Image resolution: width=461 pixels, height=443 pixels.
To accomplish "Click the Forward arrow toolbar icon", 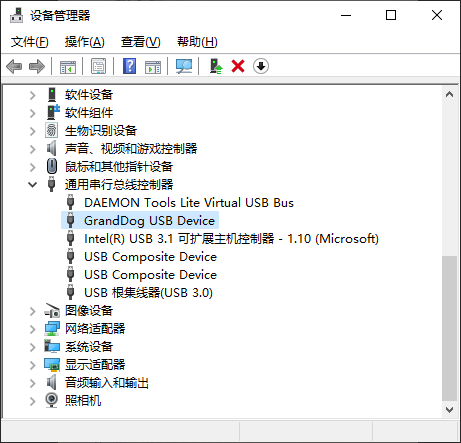I will (37, 66).
